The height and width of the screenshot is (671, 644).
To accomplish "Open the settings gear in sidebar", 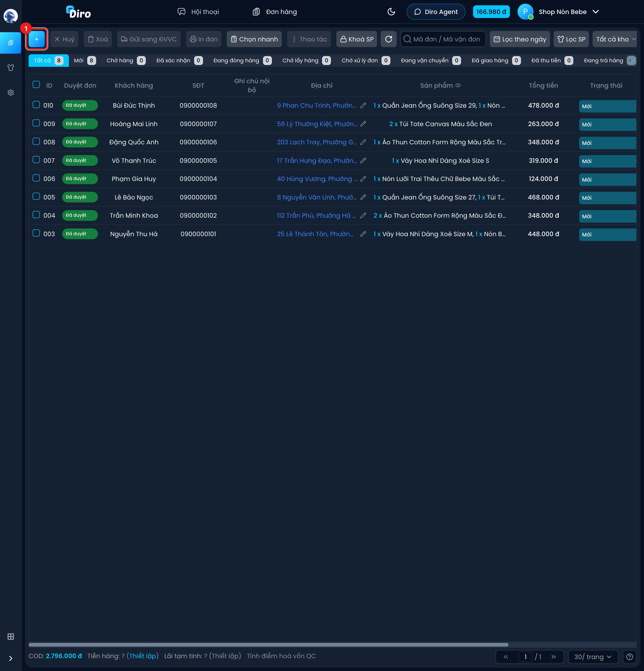I will tap(11, 93).
